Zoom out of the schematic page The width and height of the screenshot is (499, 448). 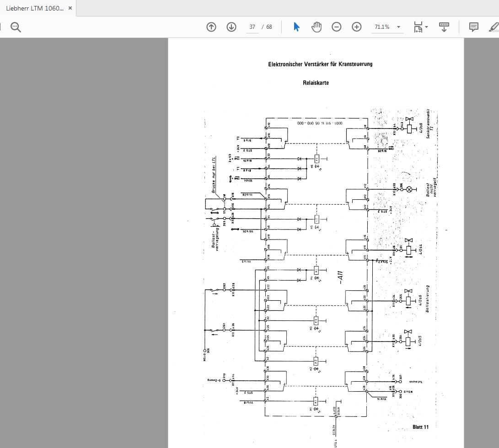tap(336, 27)
